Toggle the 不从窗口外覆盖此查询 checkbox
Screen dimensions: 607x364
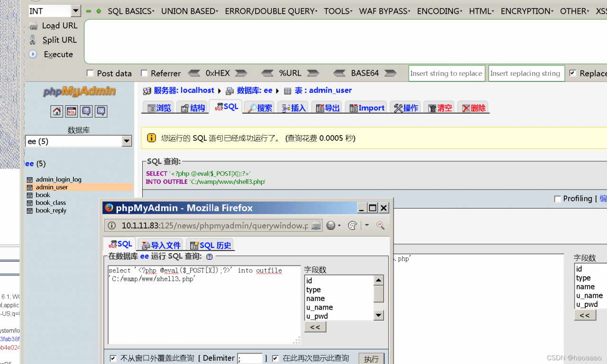point(113,358)
